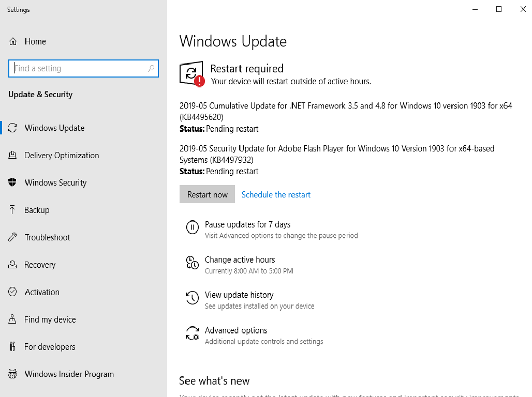The image size is (532, 397).
Task: Click 'Currently 8:00 AM to 5:00 PM' text
Action: click(x=249, y=271)
